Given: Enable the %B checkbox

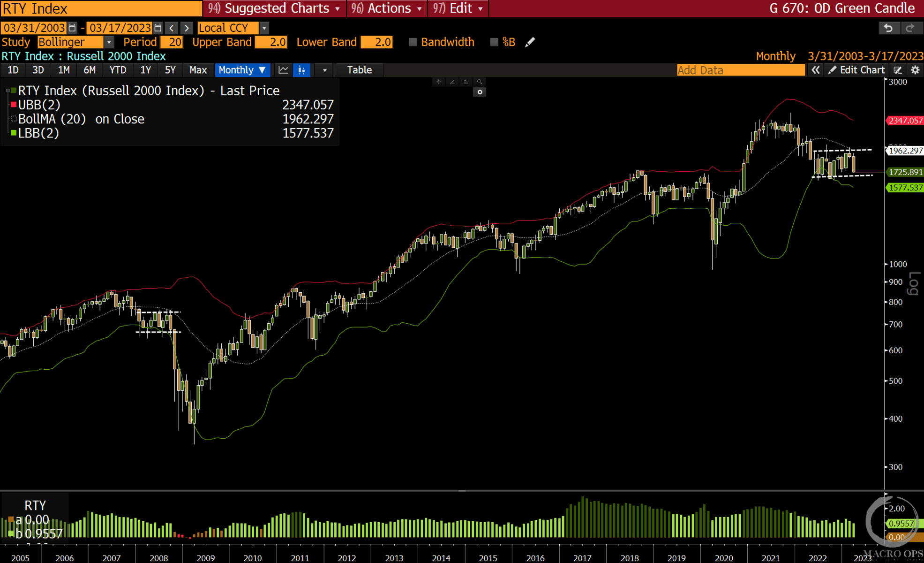Looking at the screenshot, I should tap(494, 42).
